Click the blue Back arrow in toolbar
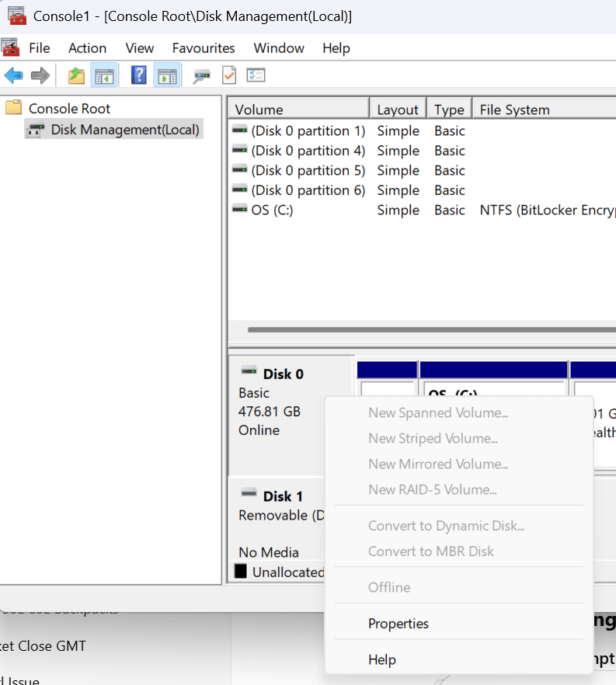 13,75
